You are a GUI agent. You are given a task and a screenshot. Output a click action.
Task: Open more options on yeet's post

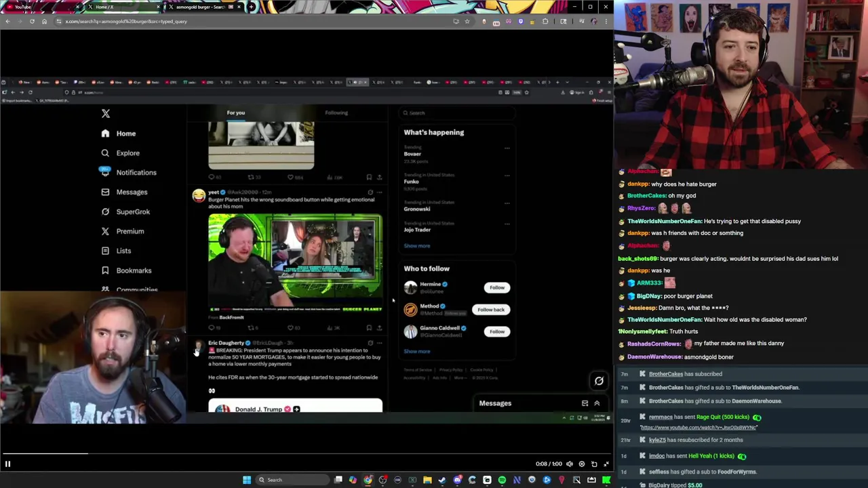click(379, 192)
